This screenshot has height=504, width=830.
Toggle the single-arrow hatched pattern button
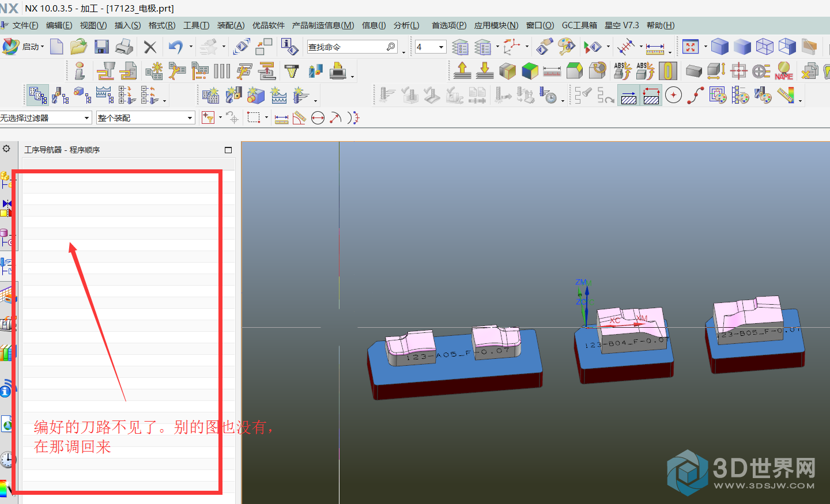(629, 95)
